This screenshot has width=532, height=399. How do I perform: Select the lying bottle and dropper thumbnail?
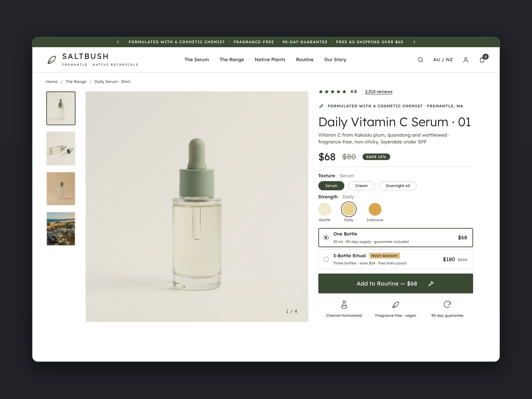point(61,148)
